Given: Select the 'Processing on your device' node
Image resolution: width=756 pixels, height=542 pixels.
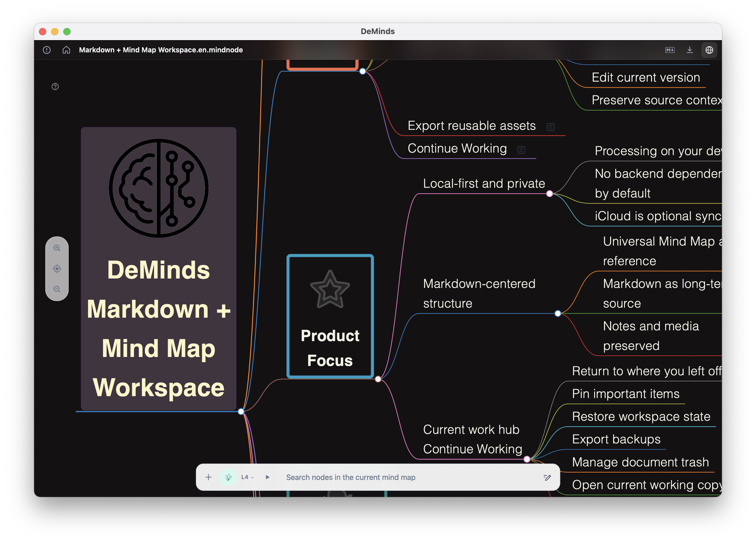Looking at the screenshot, I should coord(658,151).
